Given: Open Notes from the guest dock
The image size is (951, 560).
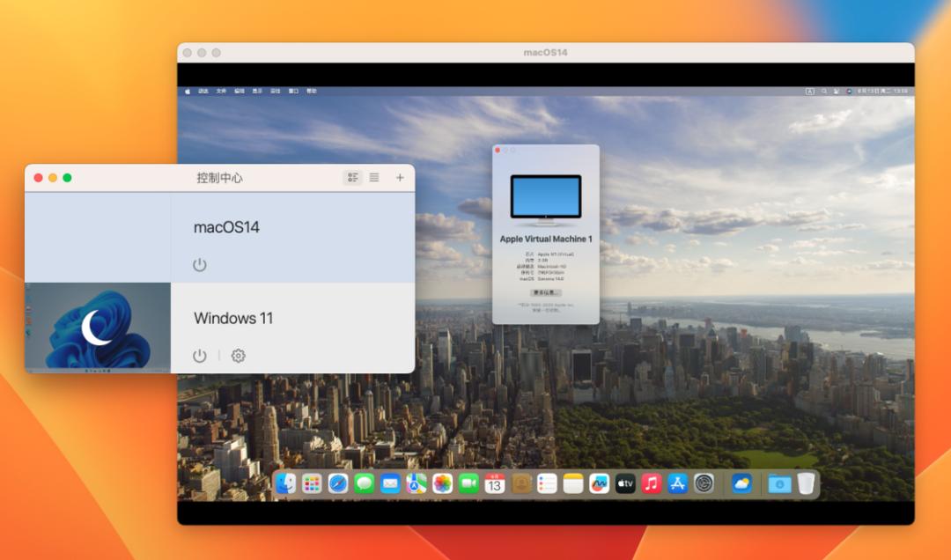Looking at the screenshot, I should [x=572, y=483].
